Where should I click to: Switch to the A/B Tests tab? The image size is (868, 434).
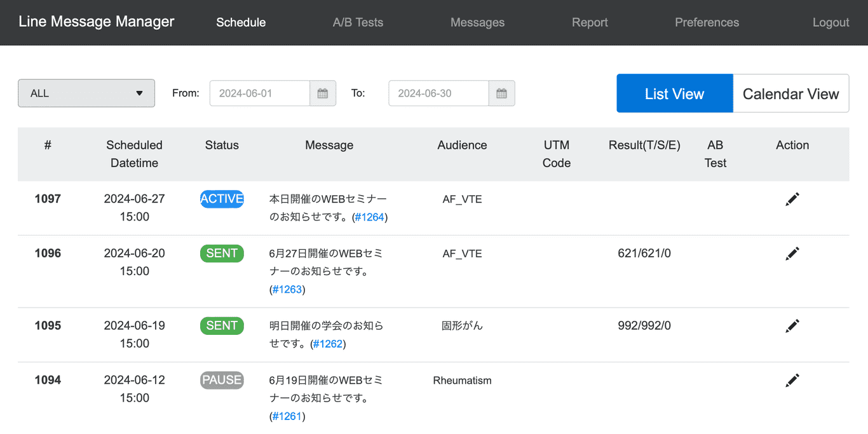point(358,22)
